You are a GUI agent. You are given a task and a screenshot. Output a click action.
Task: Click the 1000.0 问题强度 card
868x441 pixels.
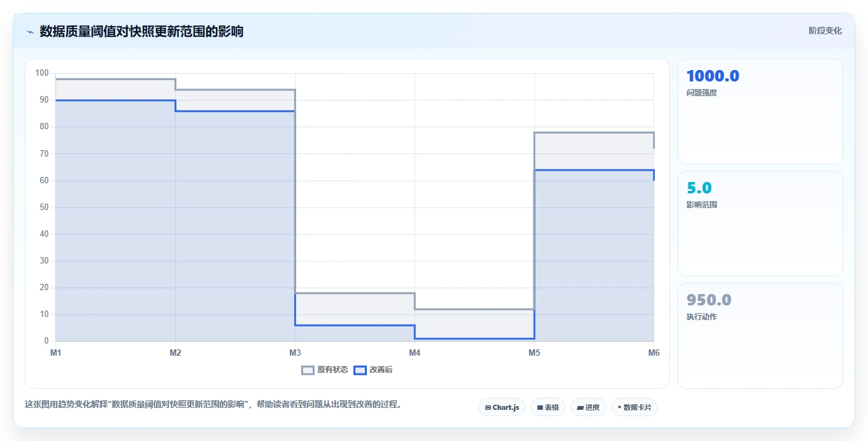click(x=760, y=111)
